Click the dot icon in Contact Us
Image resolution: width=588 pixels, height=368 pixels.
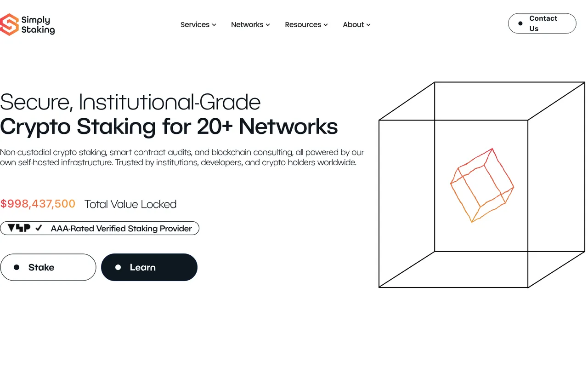[x=520, y=23]
